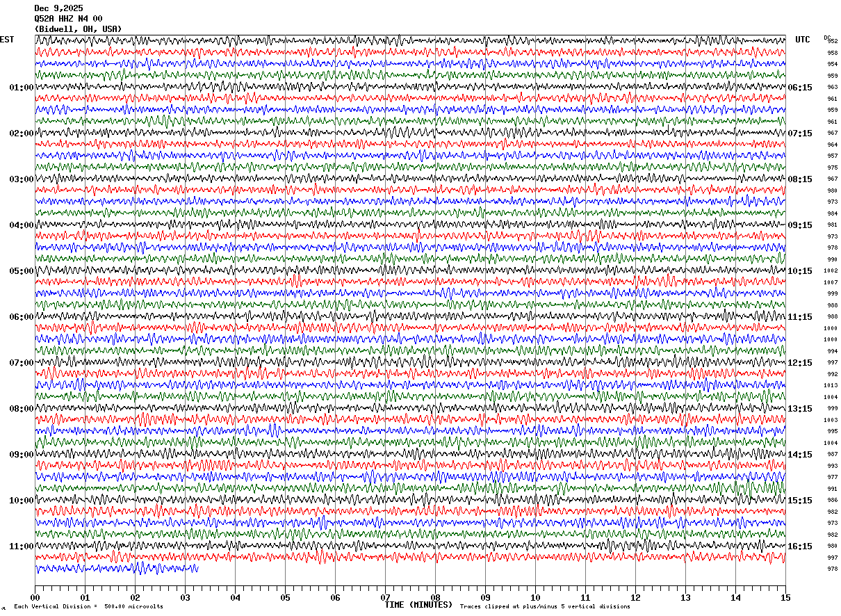Select the 09:00 EST row label
Image resolution: width=841 pixels, height=616 pixels.
coord(22,455)
